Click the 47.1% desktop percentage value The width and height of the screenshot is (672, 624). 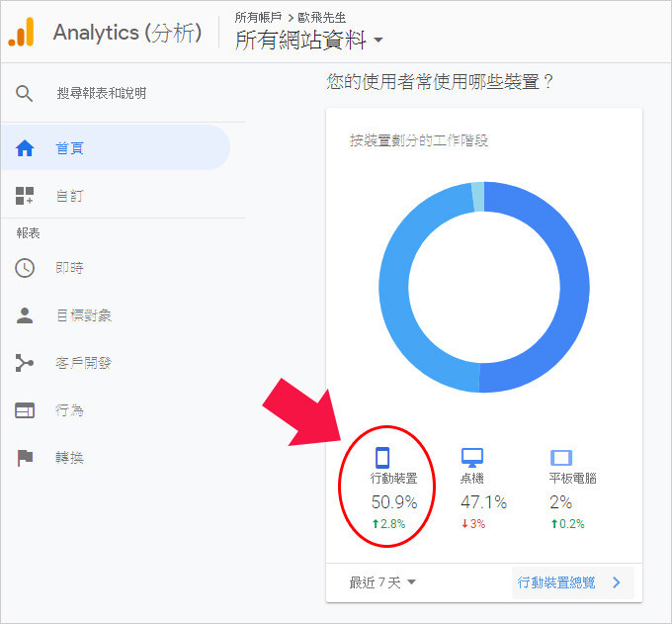pyautogui.click(x=483, y=501)
